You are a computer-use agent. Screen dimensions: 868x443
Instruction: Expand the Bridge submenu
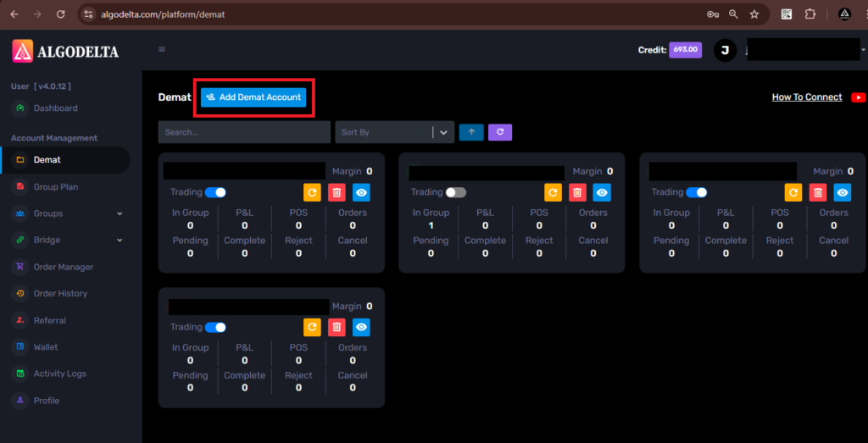(120, 241)
